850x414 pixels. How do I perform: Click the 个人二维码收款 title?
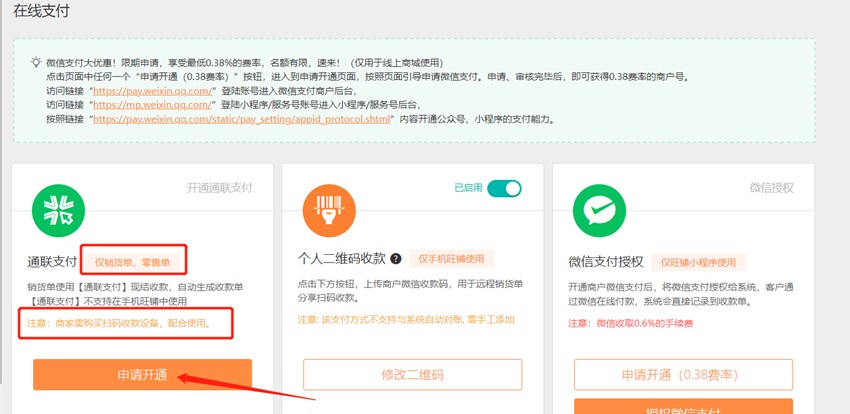(x=342, y=258)
